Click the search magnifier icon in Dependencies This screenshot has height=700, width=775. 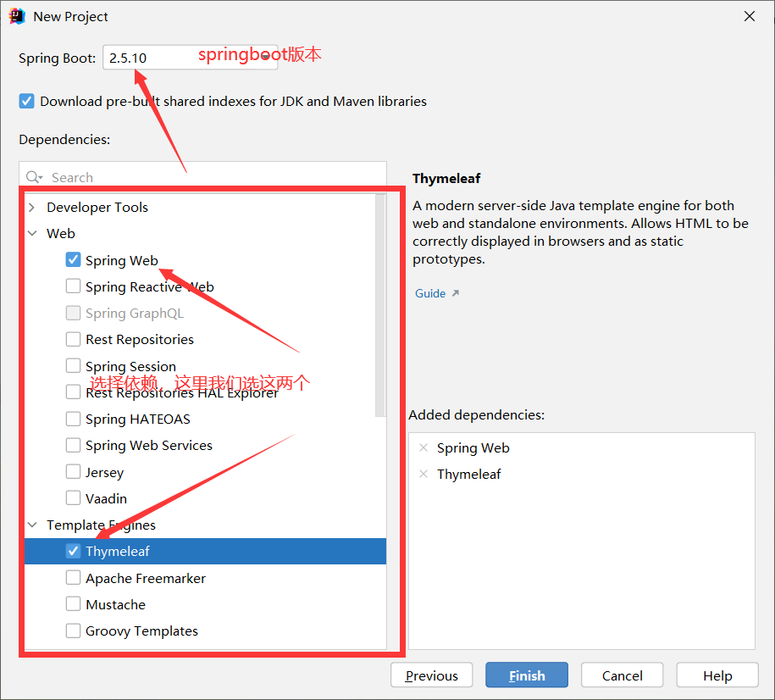(34, 177)
